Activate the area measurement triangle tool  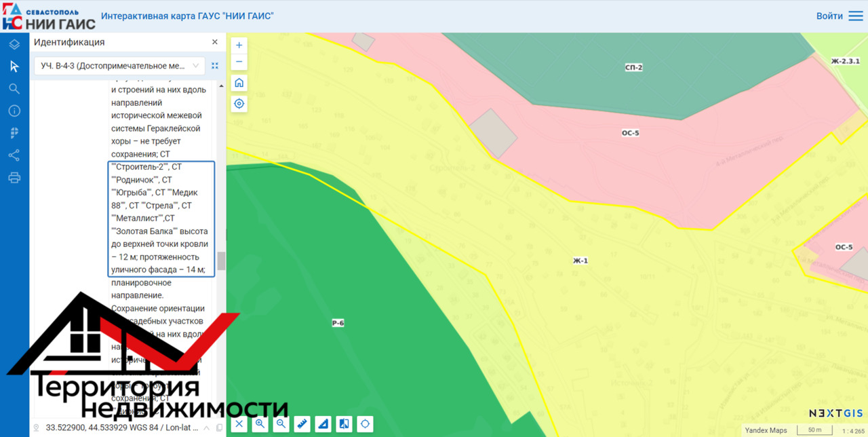point(323,424)
